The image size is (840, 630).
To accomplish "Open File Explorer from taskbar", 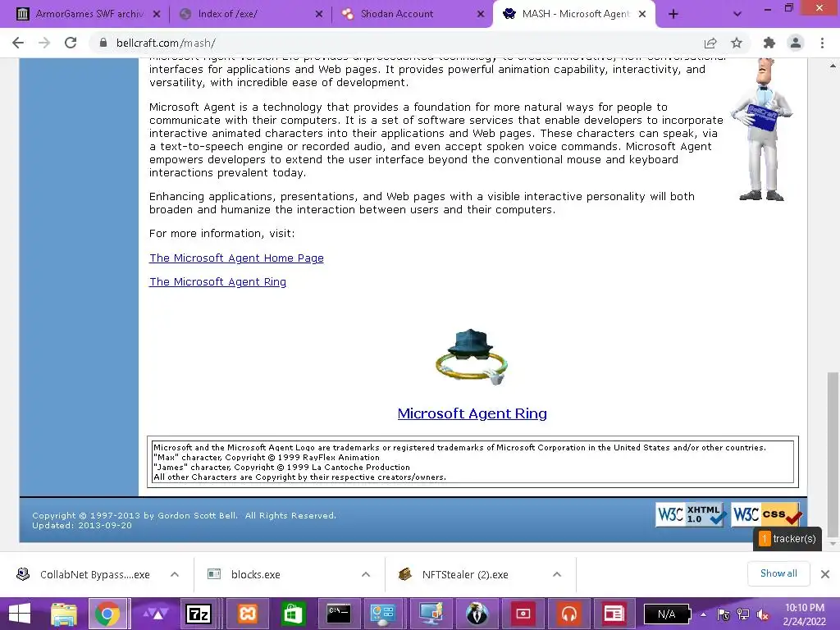I will pyautogui.click(x=64, y=614).
